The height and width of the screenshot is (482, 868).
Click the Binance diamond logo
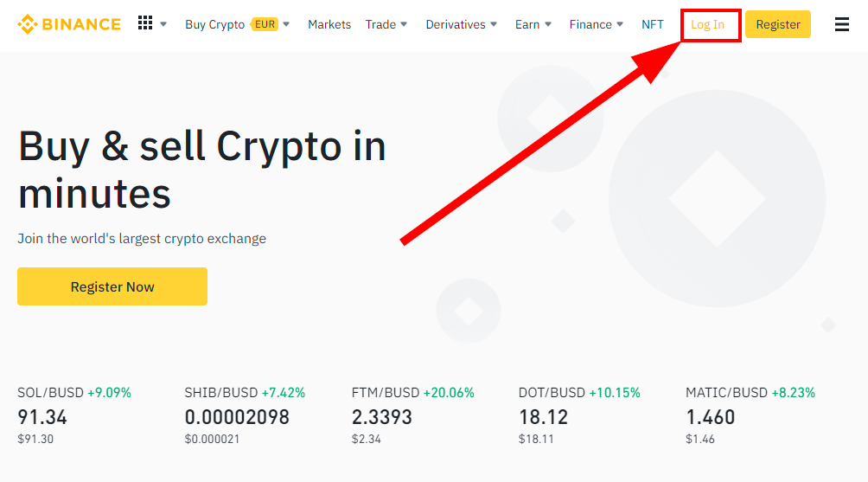click(27, 24)
